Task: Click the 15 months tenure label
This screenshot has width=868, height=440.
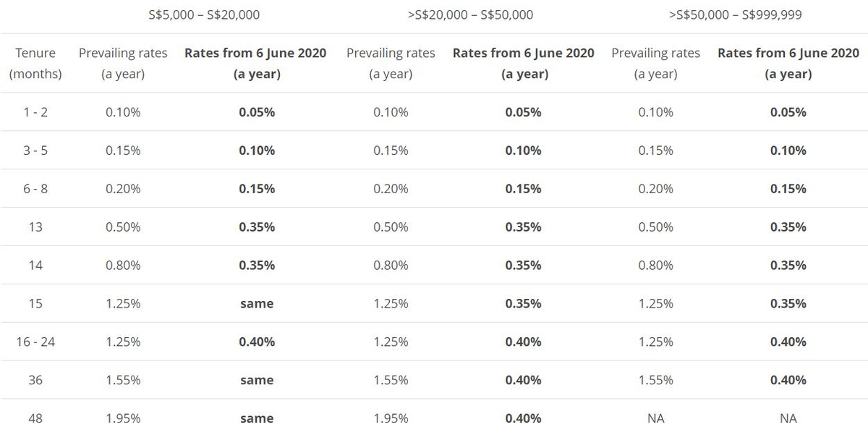Action: coord(35,304)
